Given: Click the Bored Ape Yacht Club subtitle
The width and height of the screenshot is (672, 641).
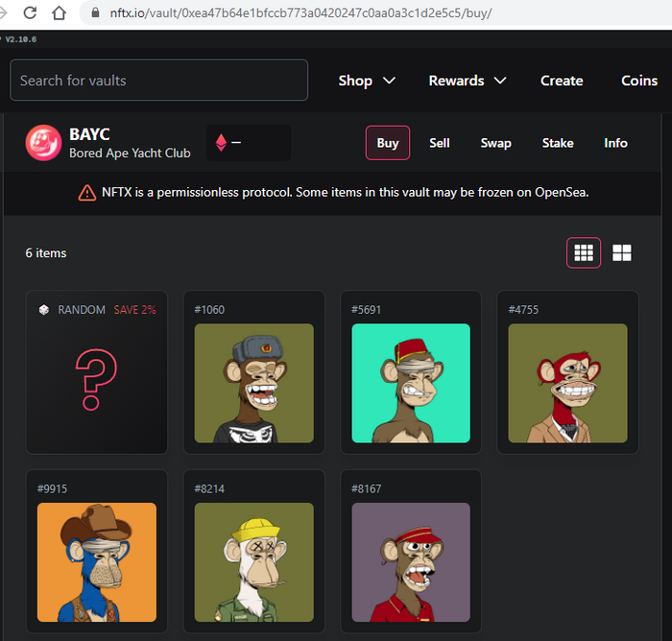Looking at the screenshot, I should tap(130, 153).
